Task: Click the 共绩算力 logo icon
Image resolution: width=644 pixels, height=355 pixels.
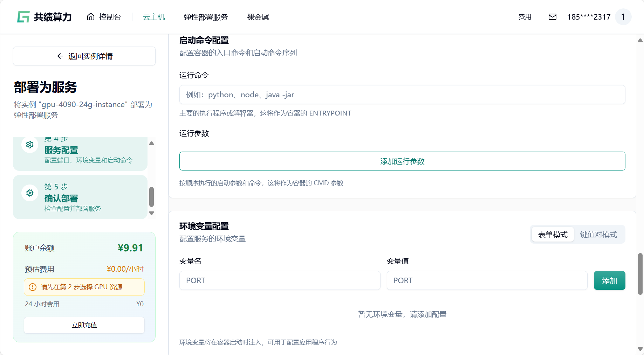Action: point(23,17)
